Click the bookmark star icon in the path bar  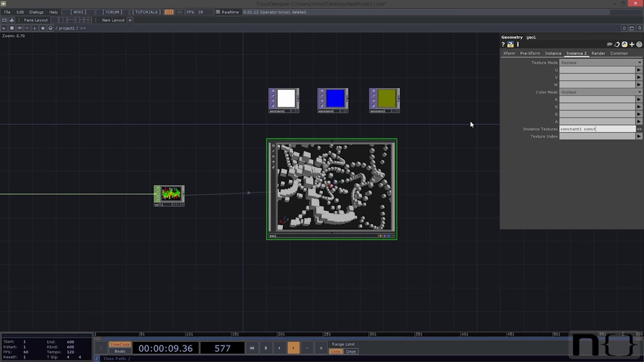coord(43,28)
